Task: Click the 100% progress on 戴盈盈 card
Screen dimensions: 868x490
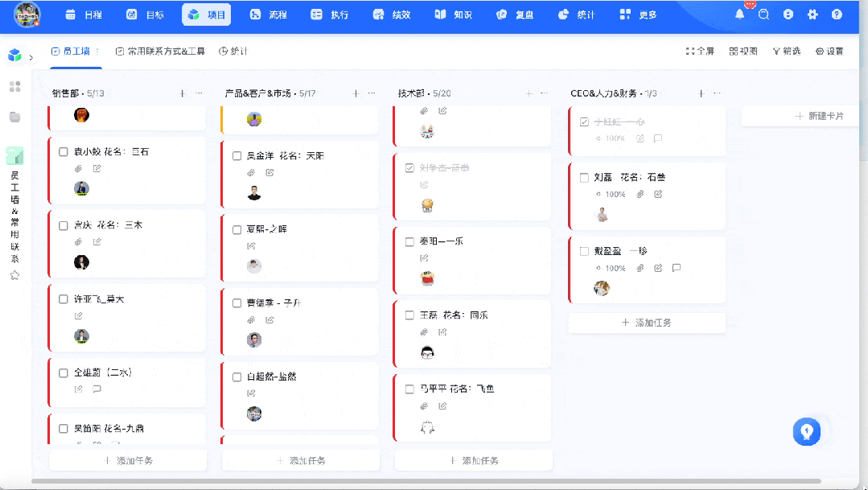Action: [x=610, y=268]
